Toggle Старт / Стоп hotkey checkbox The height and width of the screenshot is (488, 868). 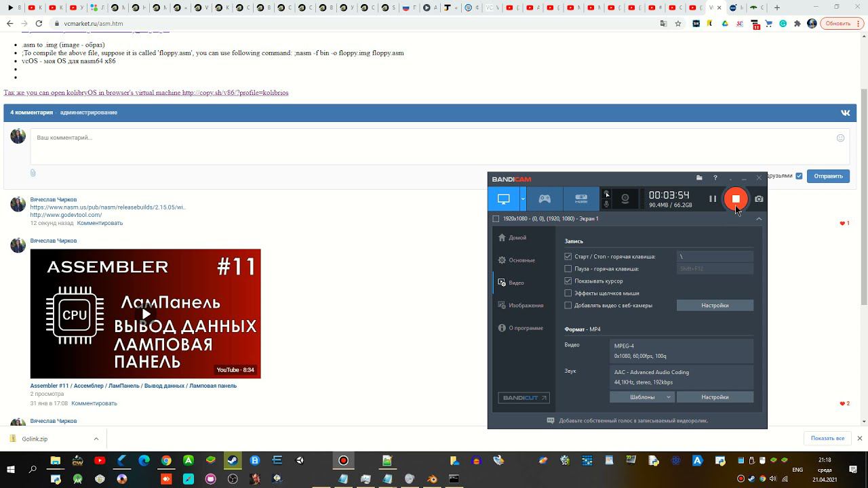[568, 257]
